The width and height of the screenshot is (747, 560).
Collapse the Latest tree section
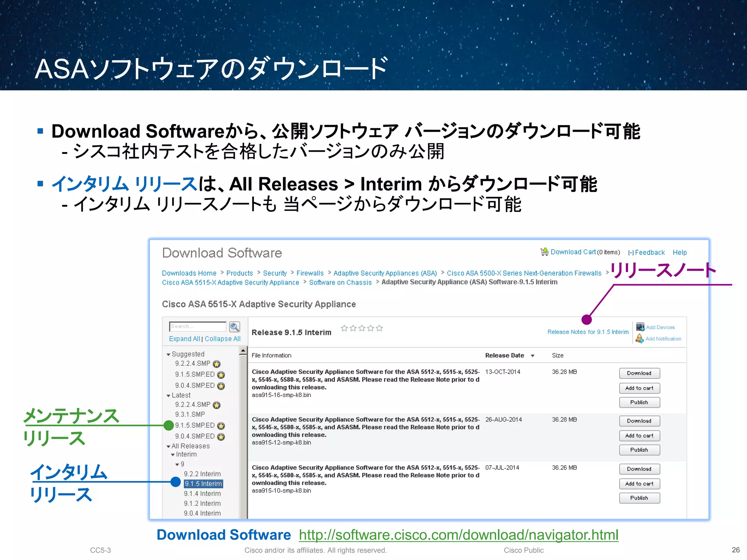coord(169,396)
